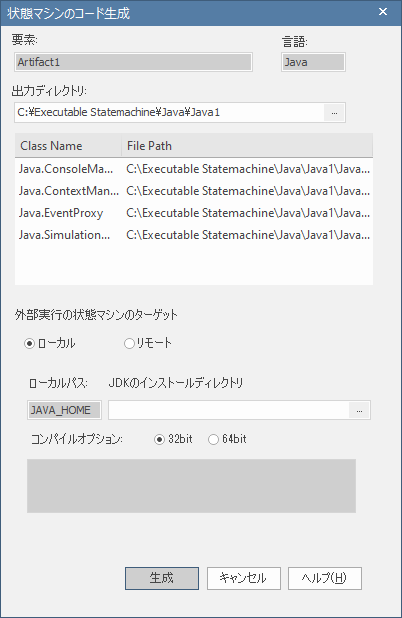Close the 状態マシンのコード生成 dialog

pyautogui.click(x=383, y=12)
